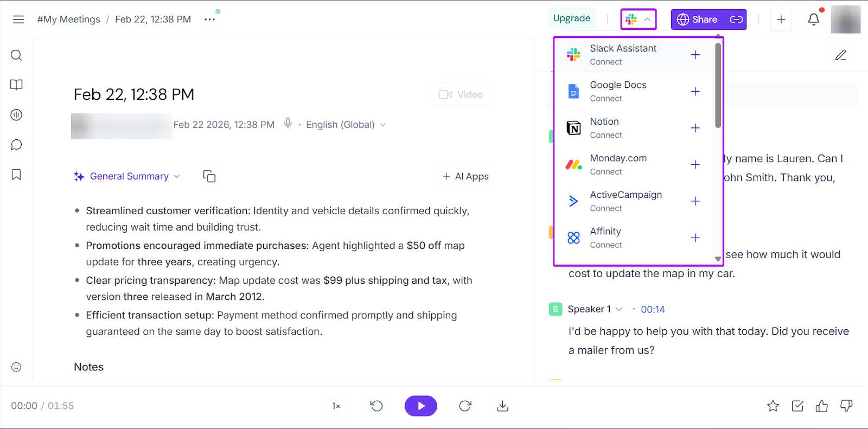Open the search icon in sidebar
The width and height of the screenshot is (868, 429).
point(16,55)
